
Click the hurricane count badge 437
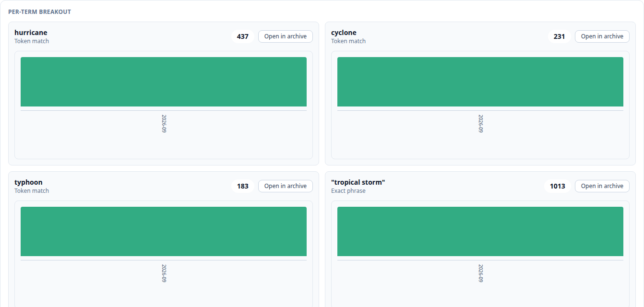[243, 36]
